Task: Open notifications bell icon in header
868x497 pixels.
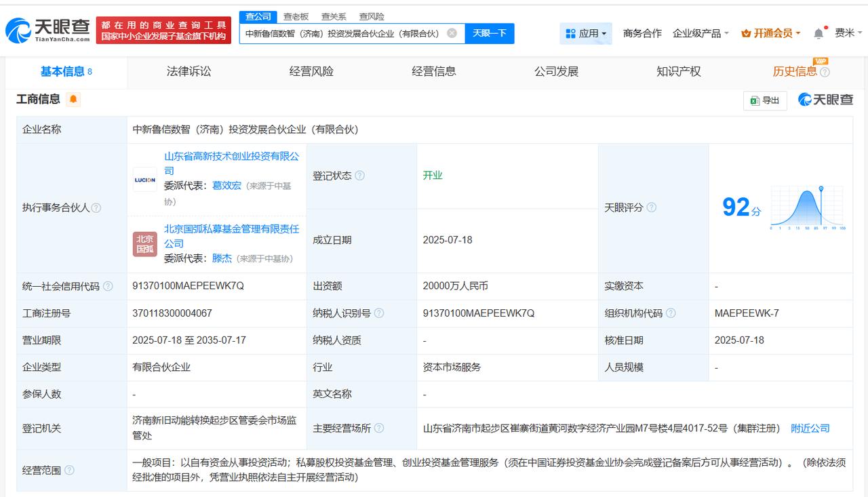Action: 819,33
